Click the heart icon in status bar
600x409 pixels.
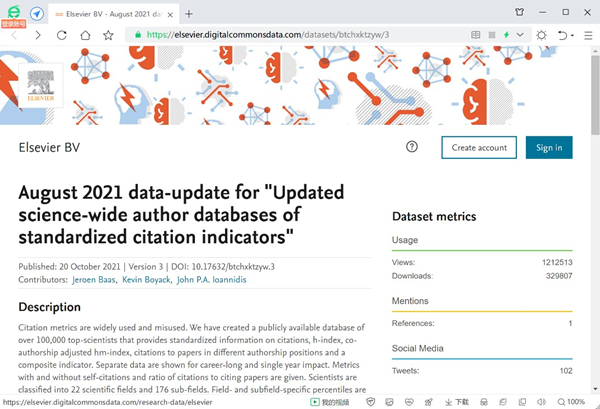409,402
